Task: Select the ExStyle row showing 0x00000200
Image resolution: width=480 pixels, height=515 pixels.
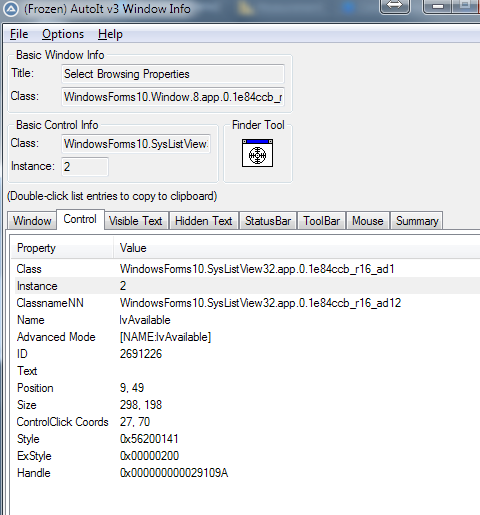Action: tap(247, 456)
